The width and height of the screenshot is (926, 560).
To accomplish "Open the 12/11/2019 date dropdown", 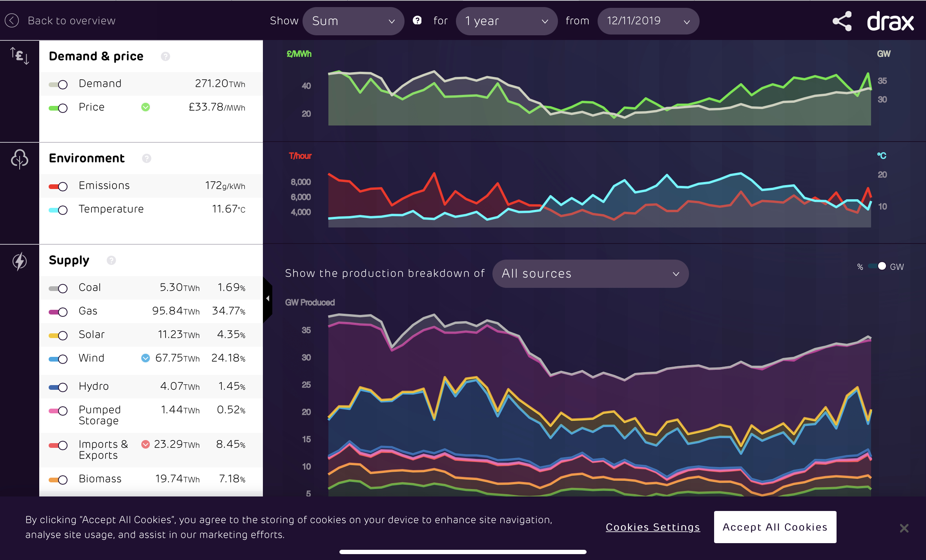I will click(648, 21).
